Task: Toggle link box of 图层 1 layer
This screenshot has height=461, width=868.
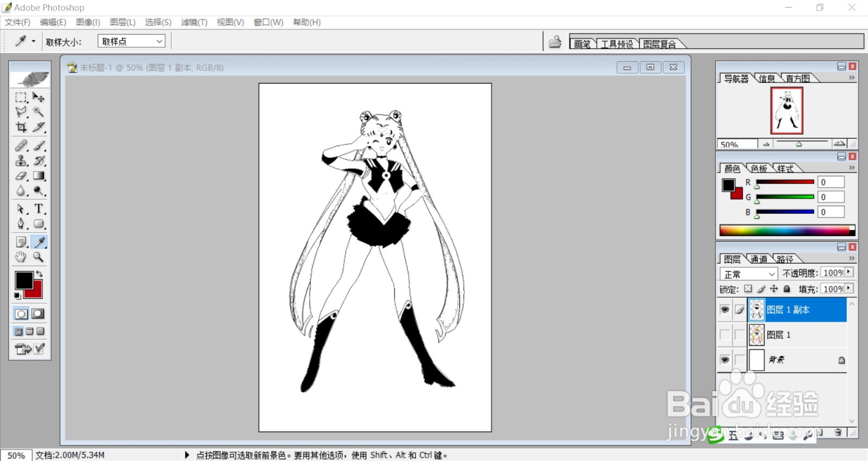Action: tap(739, 334)
